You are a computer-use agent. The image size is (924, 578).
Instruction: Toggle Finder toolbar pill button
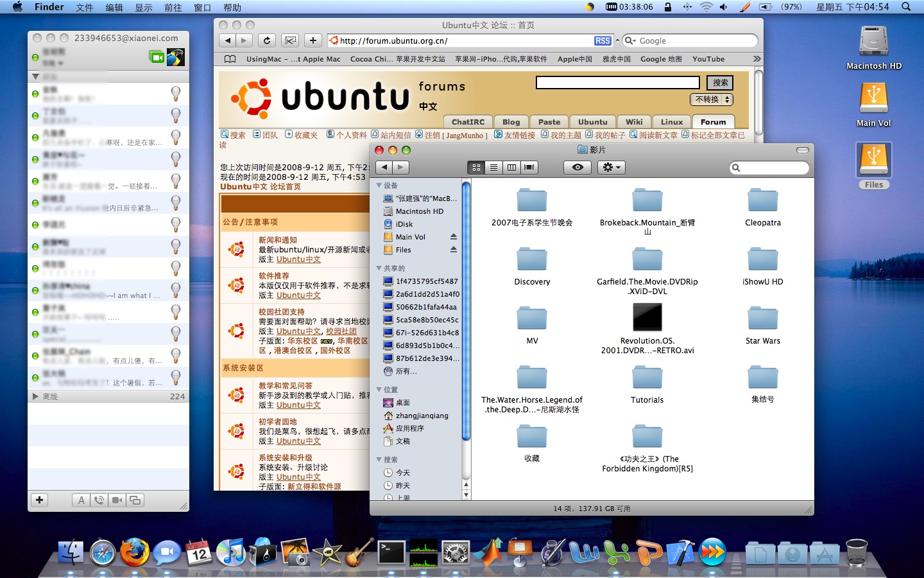point(803,150)
